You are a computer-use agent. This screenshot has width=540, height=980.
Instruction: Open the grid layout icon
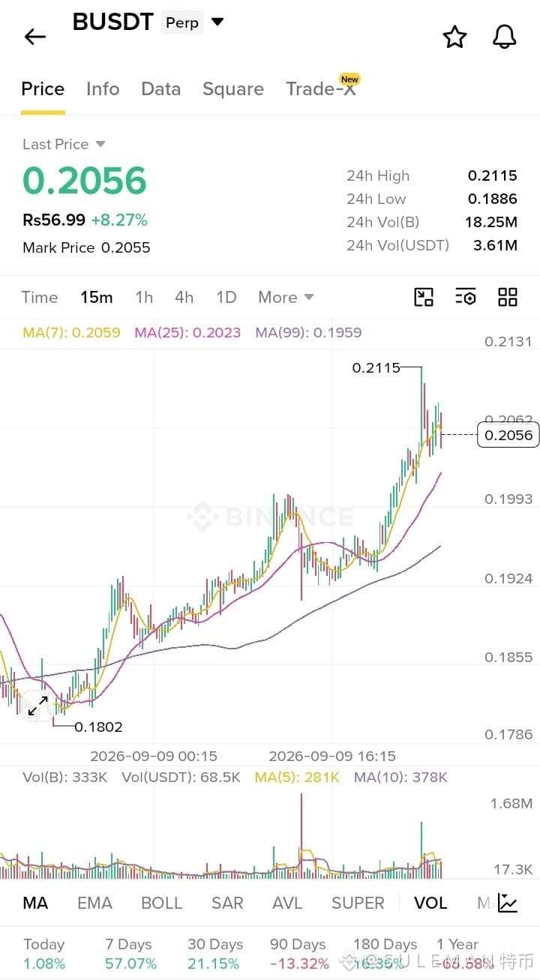coord(508,297)
